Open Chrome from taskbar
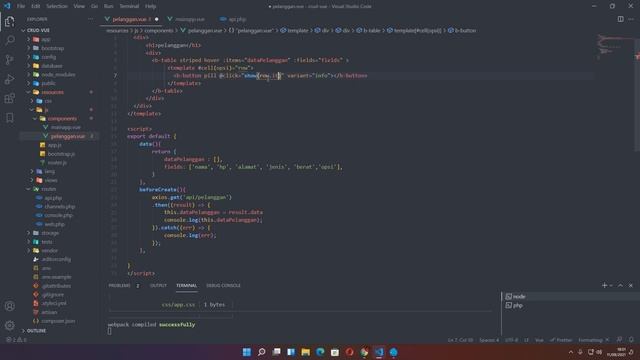The width and height of the screenshot is (640, 360). point(364,352)
